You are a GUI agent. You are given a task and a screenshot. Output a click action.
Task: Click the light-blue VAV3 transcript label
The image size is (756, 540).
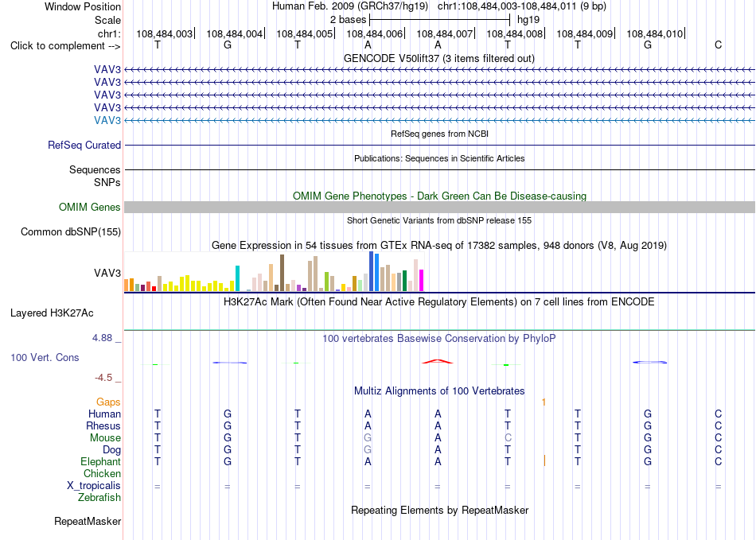(x=107, y=120)
